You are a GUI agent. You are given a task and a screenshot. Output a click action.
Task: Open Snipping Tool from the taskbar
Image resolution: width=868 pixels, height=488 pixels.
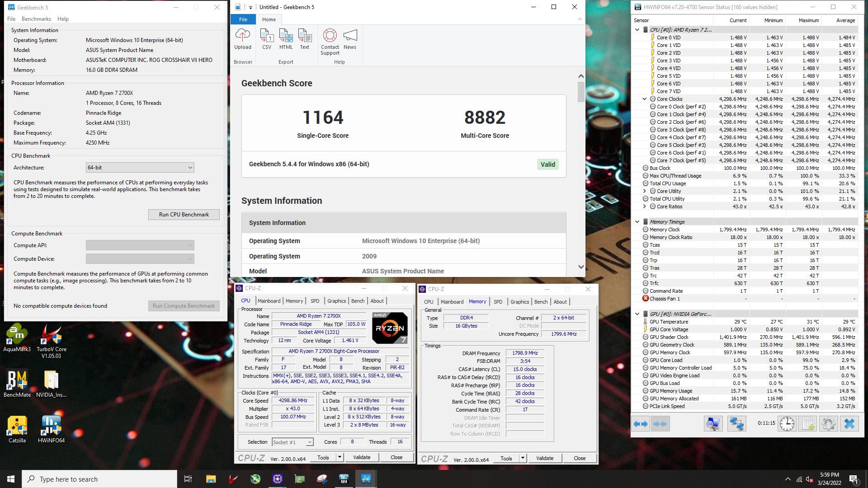point(322,479)
